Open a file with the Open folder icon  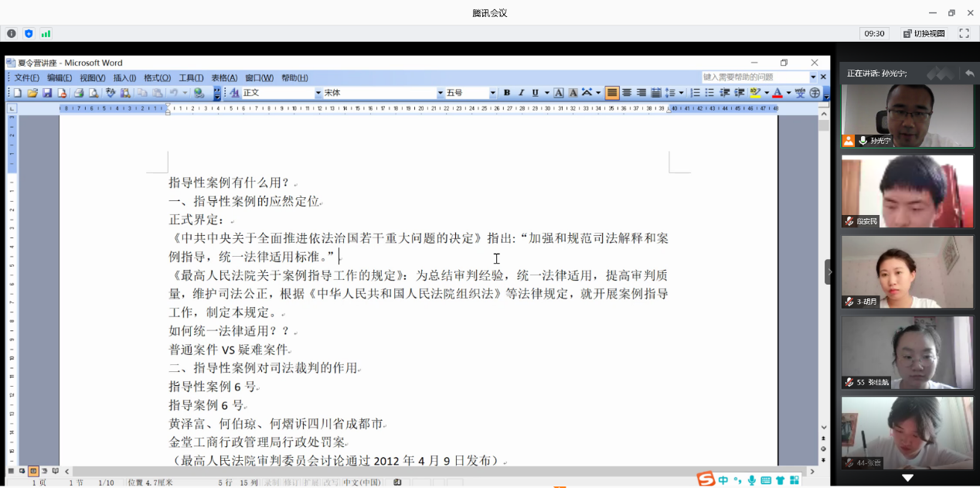pyautogui.click(x=32, y=93)
